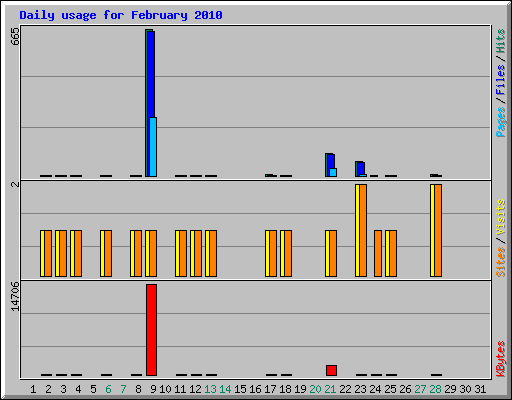Click the "Daily usage for February 2010" title
The image size is (512, 400).
pyautogui.click(x=121, y=15)
